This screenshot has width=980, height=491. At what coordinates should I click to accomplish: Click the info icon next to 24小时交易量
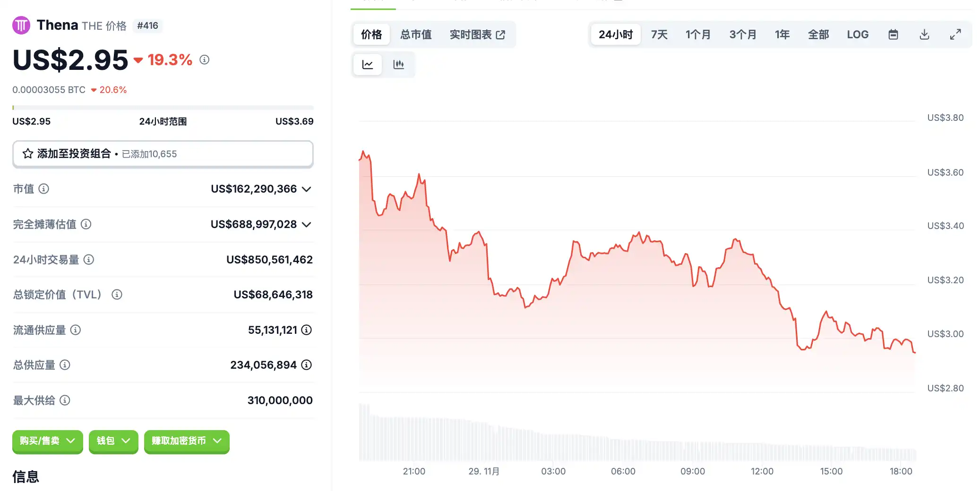(x=89, y=259)
